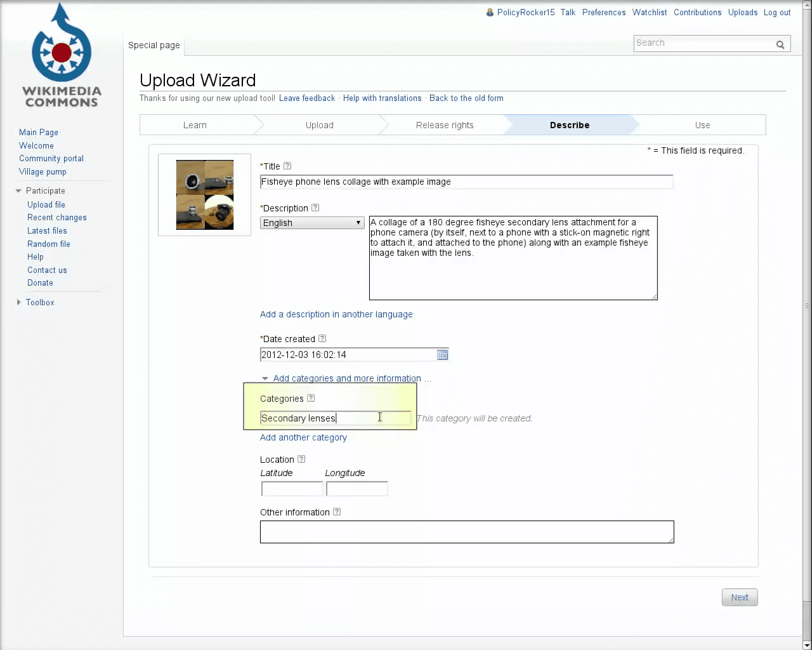The height and width of the screenshot is (650, 812).
Task: Open the Watchlist link
Action: pyautogui.click(x=650, y=13)
